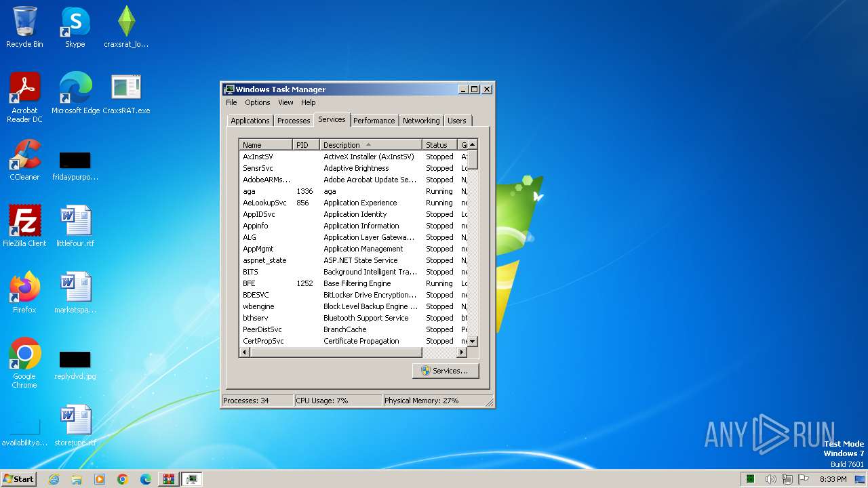Select the CraxsRAT.exe desktop icon
Screen dimensions: 868x488
(126, 94)
